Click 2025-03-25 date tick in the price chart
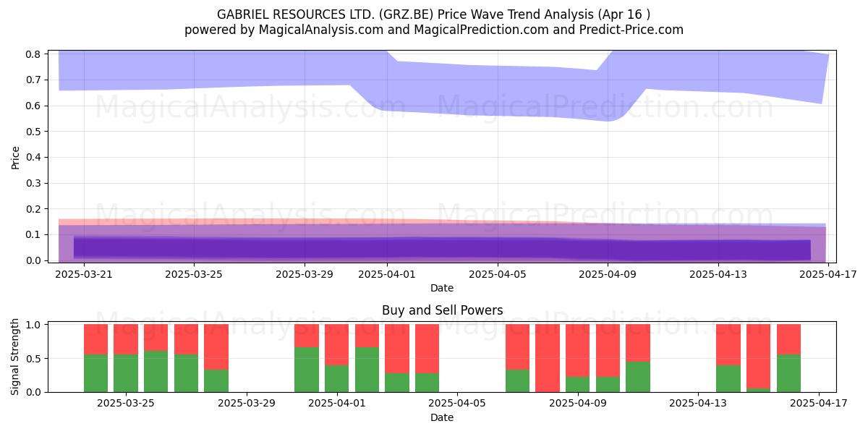868x434 pixels. coord(194,274)
